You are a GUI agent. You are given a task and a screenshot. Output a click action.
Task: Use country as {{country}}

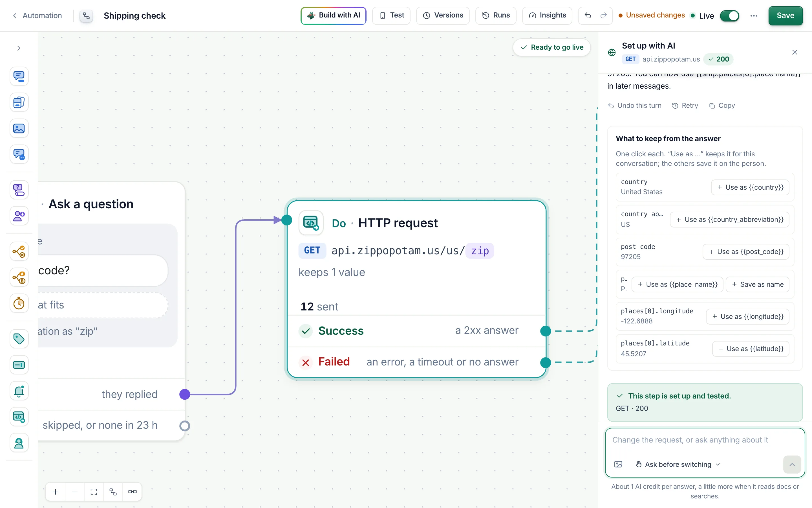pyautogui.click(x=750, y=187)
